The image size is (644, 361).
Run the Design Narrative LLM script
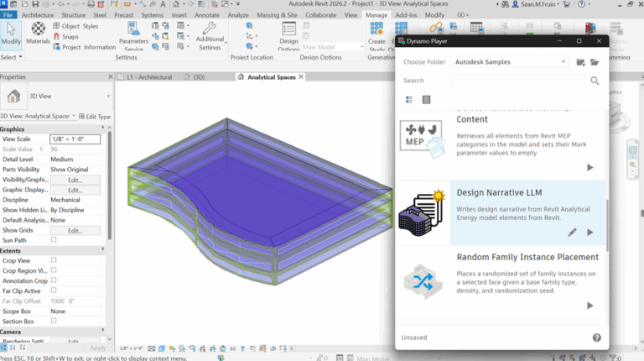(589, 233)
